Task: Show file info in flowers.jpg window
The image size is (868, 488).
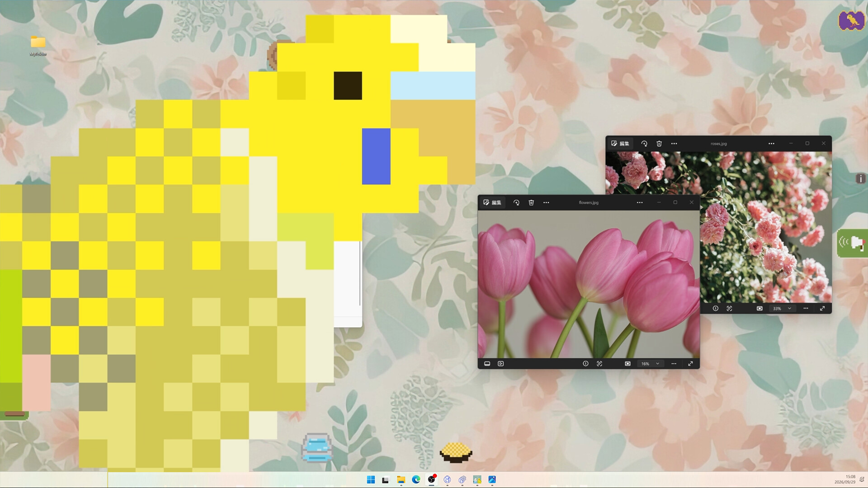Action: (x=585, y=364)
